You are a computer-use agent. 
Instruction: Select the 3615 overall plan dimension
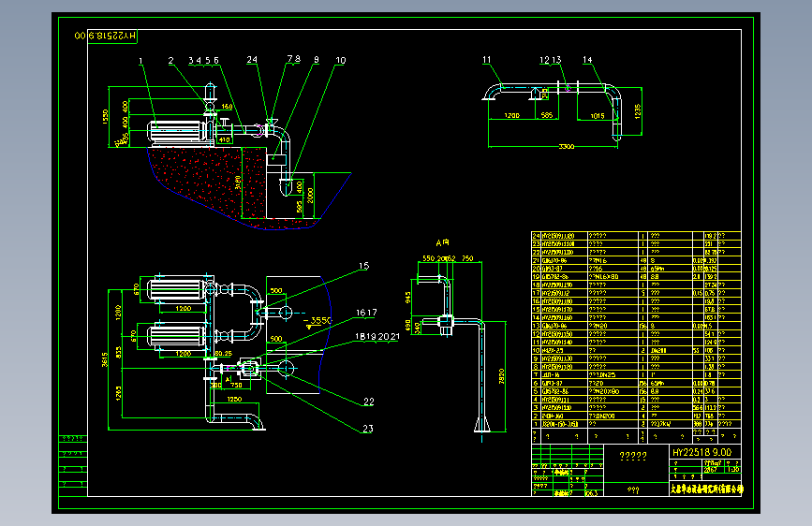105,359
